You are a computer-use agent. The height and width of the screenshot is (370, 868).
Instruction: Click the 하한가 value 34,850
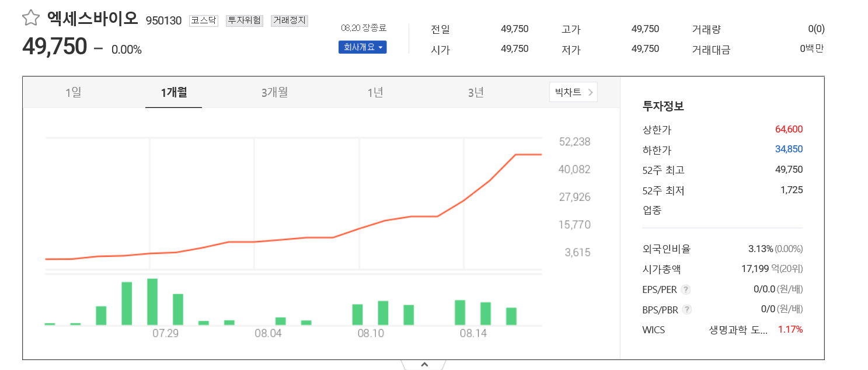tap(789, 149)
